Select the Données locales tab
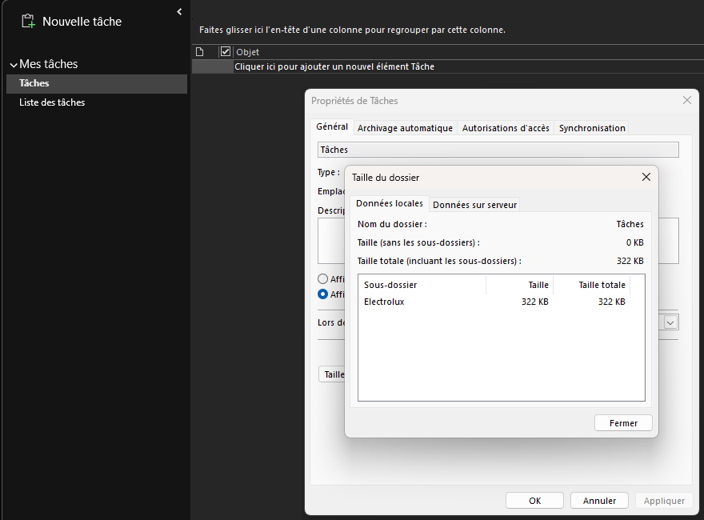 point(389,203)
